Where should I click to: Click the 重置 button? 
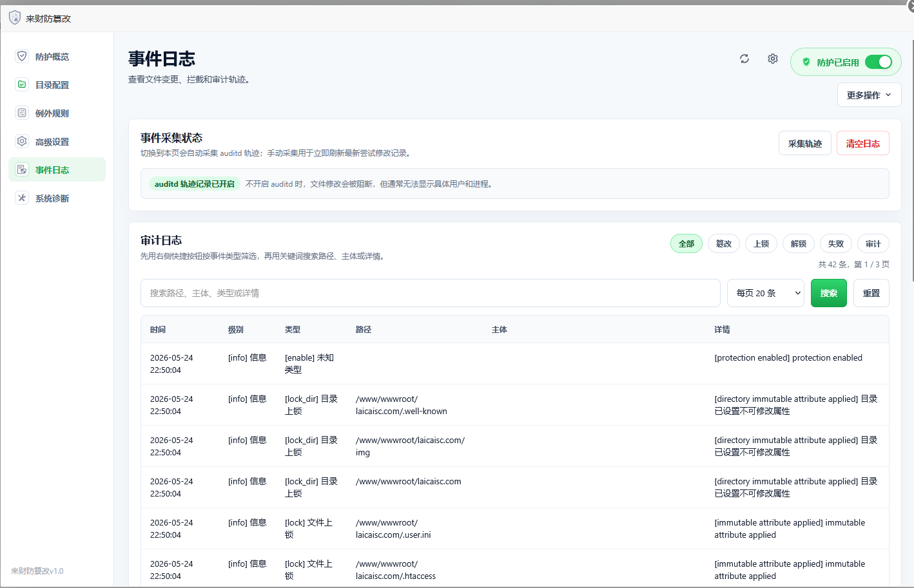(x=871, y=293)
